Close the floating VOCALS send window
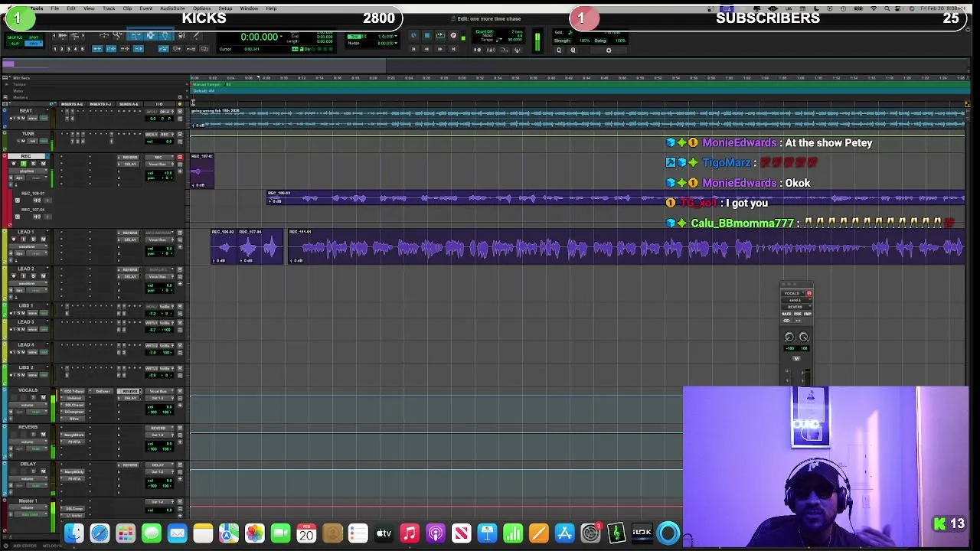The height and width of the screenshot is (551, 980). (x=783, y=284)
